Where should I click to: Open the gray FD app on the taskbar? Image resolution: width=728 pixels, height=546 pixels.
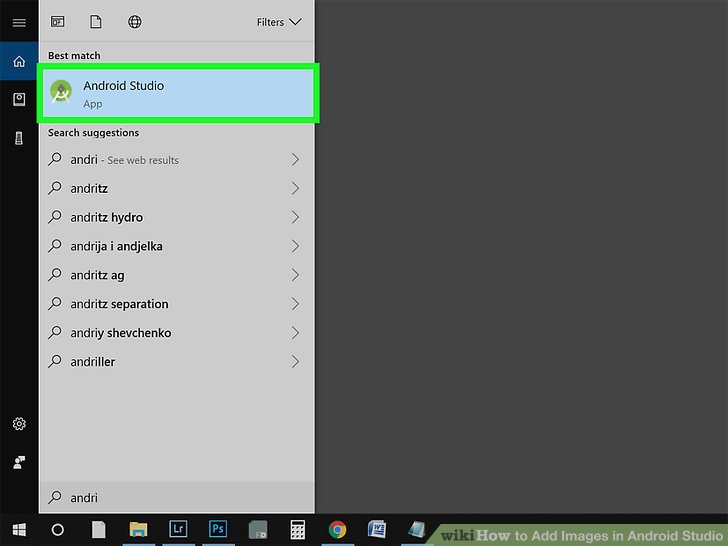pos(258,529)
